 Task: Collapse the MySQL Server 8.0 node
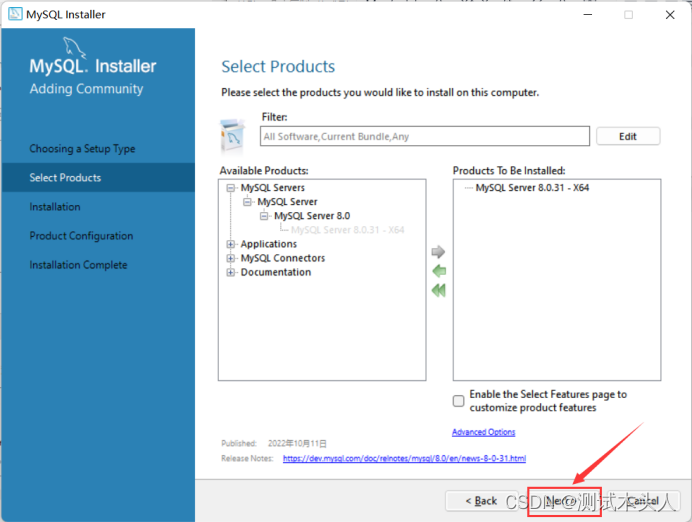(264, 216)
